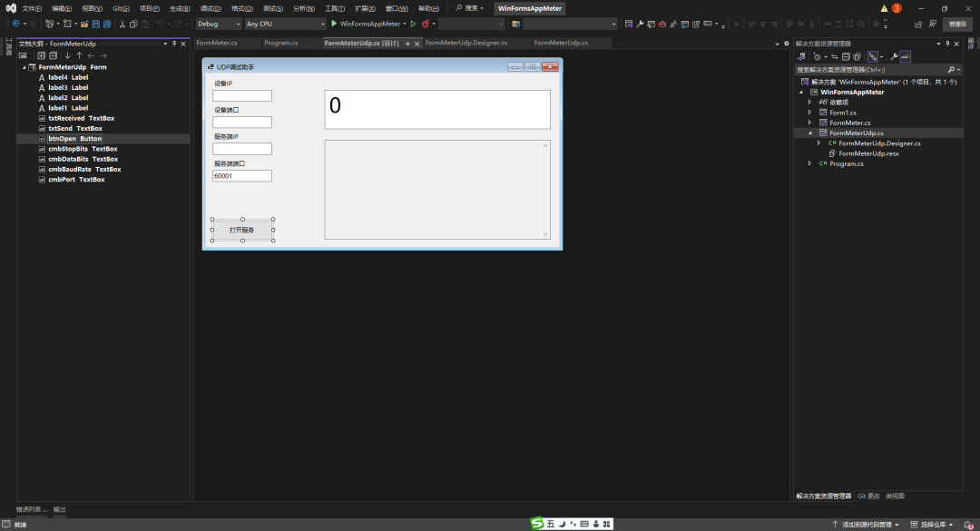The width and height of the screenshot is (980, 531).
Task: Open the Any CPU platform dropdown
Action: tap(285, 24)
